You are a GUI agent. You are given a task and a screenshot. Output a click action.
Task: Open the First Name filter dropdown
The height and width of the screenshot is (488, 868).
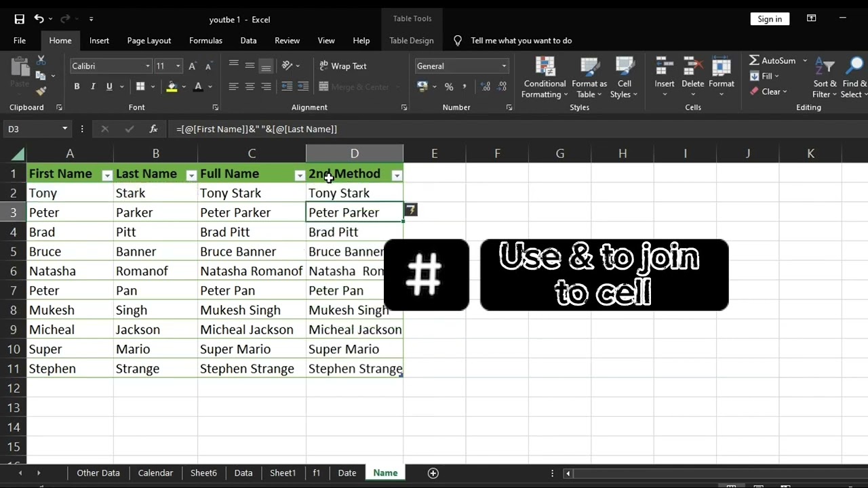click(106, 176)
